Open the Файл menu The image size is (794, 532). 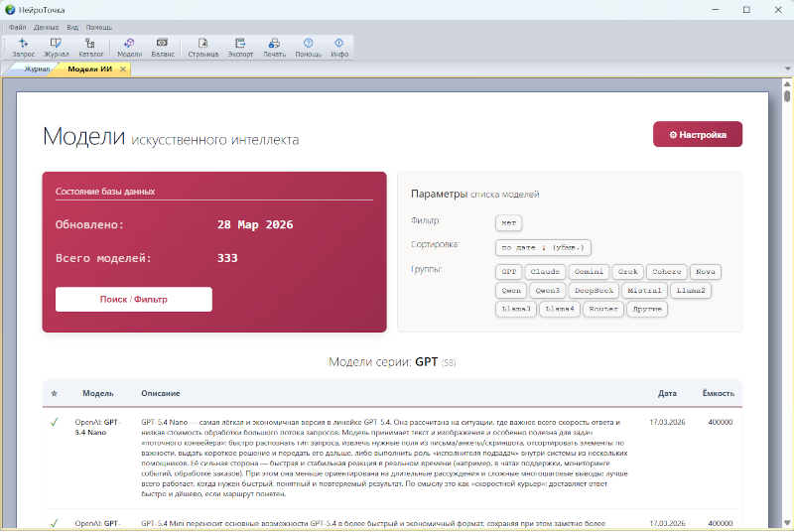[x=17, y=28]
